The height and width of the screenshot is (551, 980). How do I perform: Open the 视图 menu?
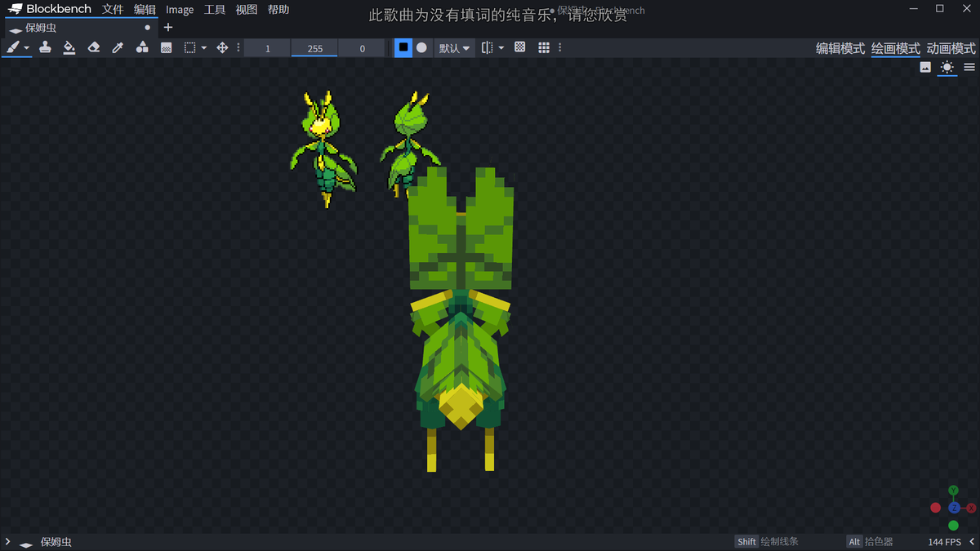click(247, 10)
